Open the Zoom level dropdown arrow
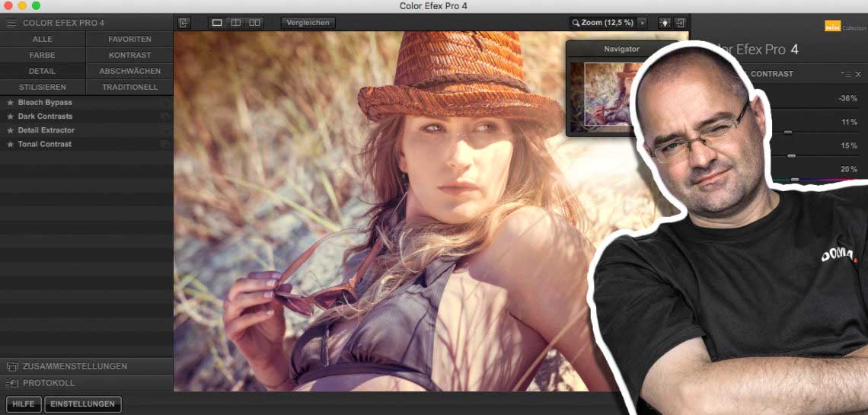The height and width of the screenshot is (415, 868). coord(642,24)
